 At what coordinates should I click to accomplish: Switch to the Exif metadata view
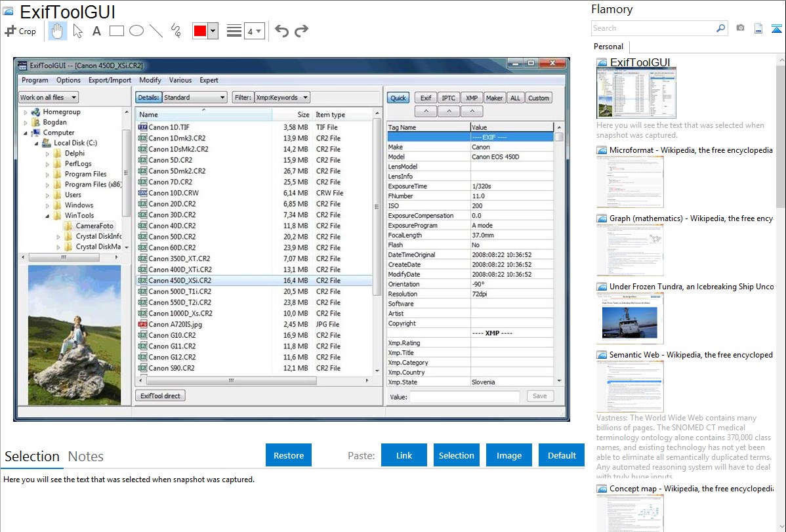(x=426, y=98)
